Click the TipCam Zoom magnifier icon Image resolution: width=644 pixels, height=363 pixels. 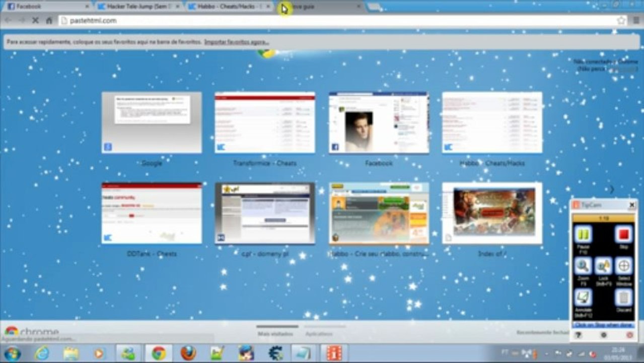coord(583,266)
